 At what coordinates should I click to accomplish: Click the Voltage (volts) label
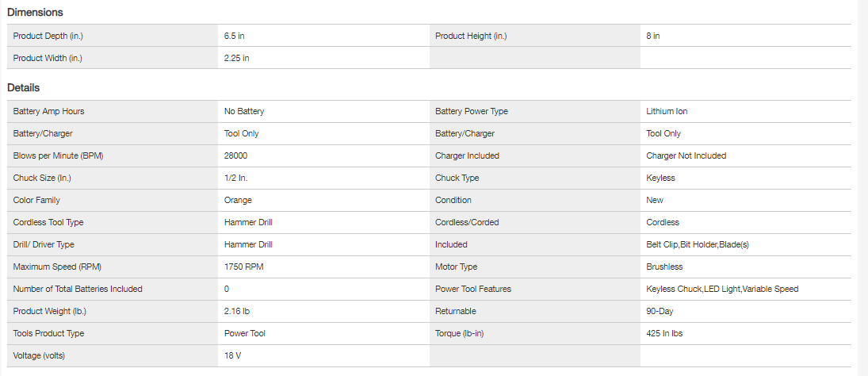(x=40, y=355)
